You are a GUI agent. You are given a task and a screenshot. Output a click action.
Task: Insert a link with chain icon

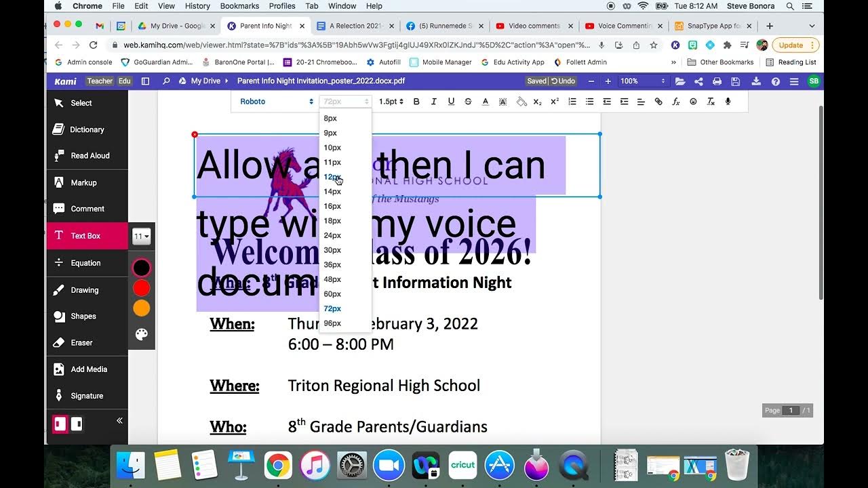pyautogui.click(x=658, y=102)
